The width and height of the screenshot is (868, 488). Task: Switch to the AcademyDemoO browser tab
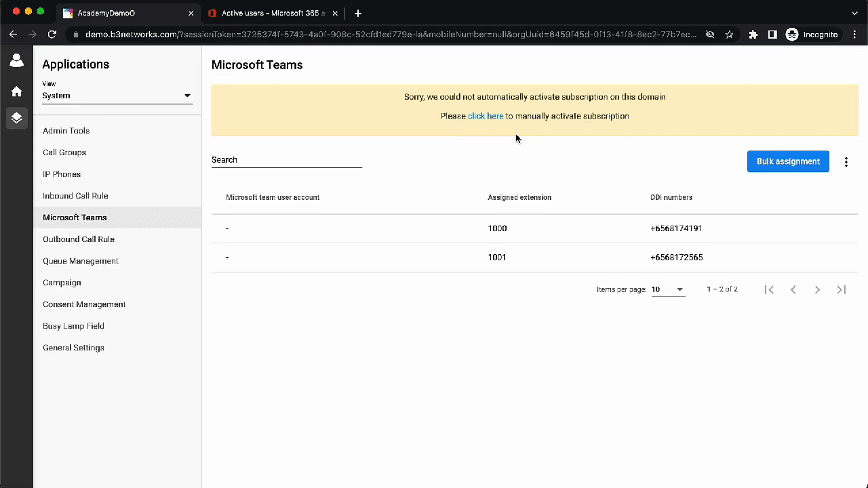127,13
